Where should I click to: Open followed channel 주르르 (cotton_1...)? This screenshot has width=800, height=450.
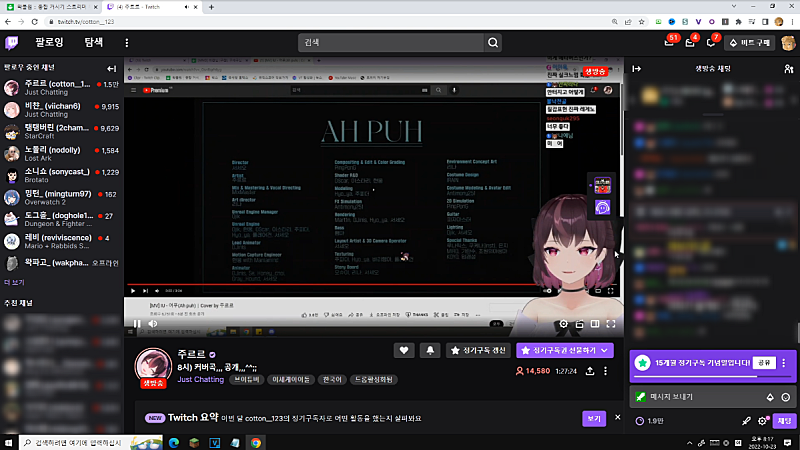61,88
